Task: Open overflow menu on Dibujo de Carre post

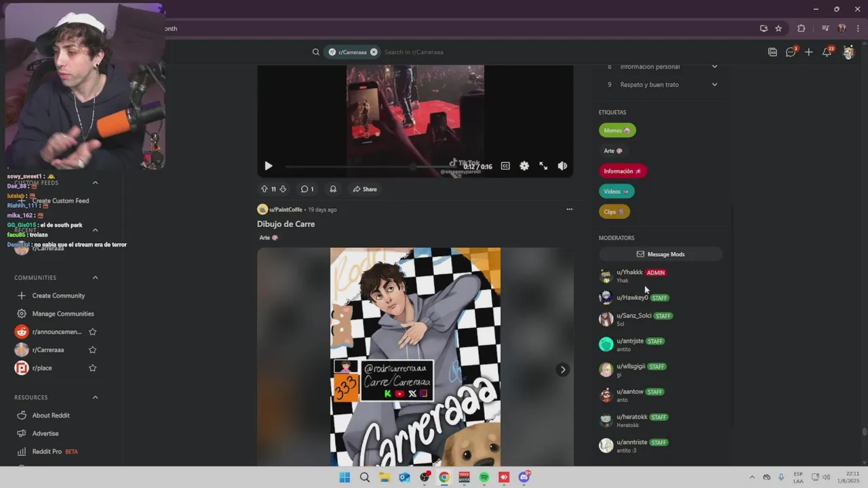Action: coord(569,209)
